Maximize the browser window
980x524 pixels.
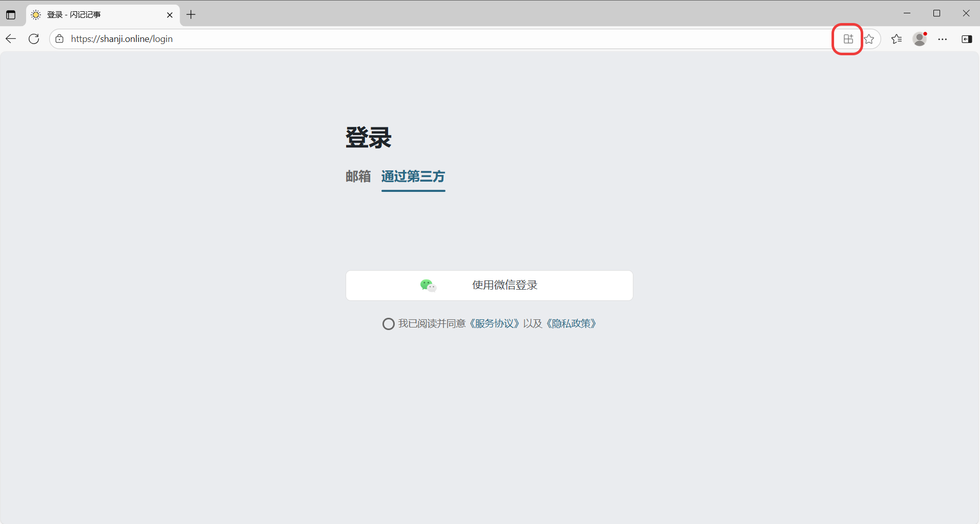[x=936, y=14]
